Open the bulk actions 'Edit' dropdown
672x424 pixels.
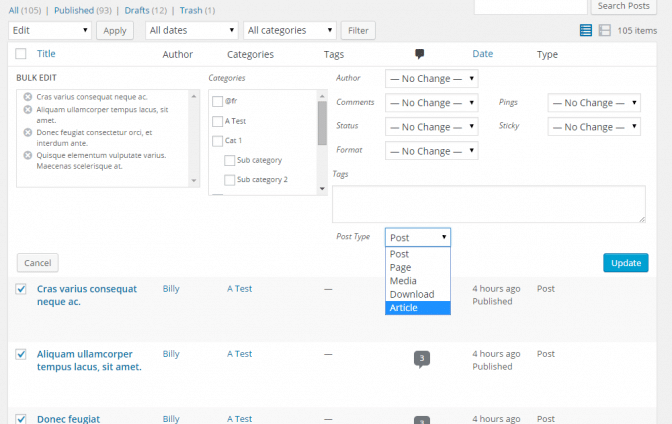pos(50,30)
